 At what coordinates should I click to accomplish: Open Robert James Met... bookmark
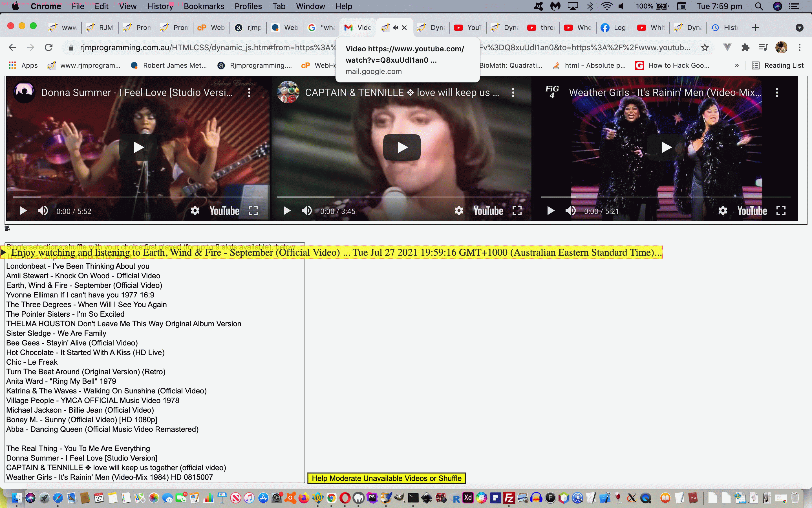169,65
